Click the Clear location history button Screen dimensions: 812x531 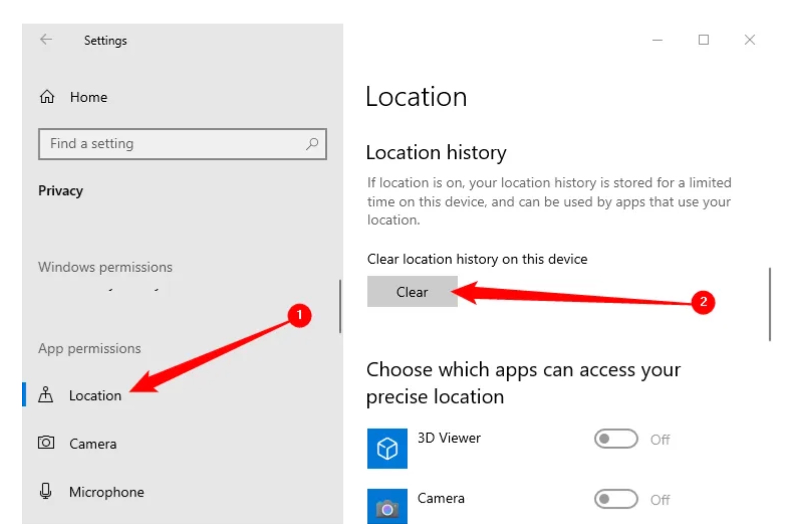pos(413,292)
